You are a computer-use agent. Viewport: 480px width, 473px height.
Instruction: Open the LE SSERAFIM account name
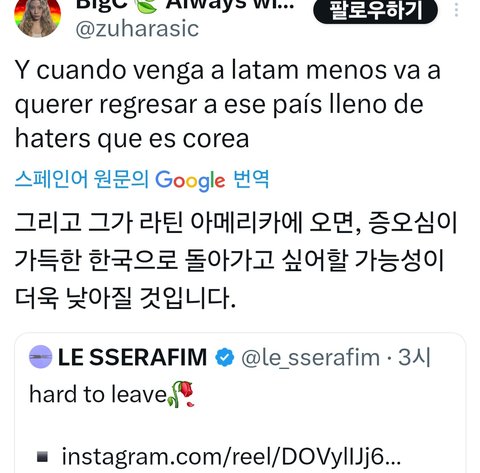132,357
